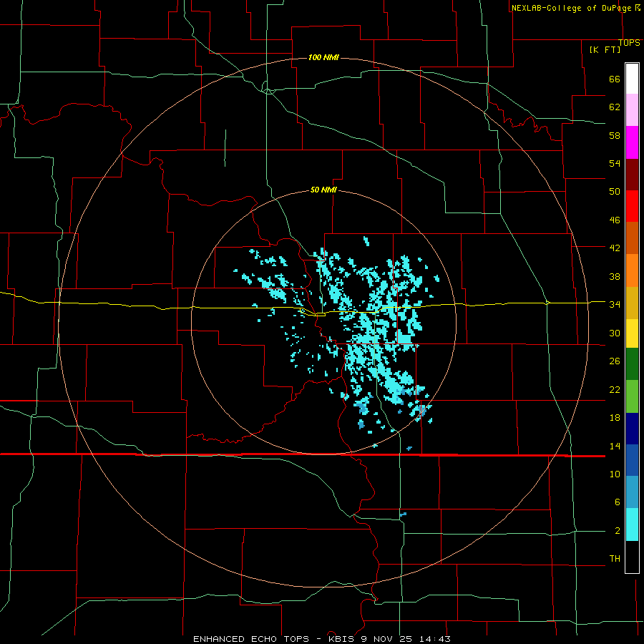Click the NEXLAB-College of DuPage label

[x=571, y=8]
